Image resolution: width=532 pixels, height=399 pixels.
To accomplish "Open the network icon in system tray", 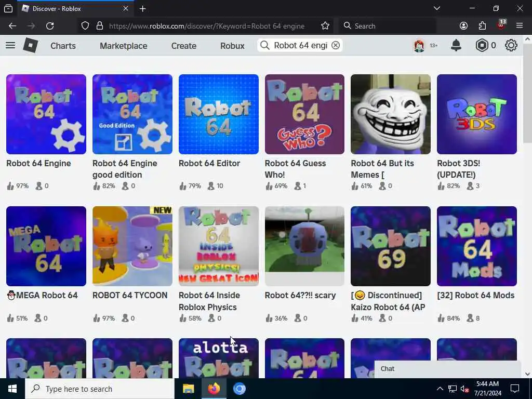I will click(x=452, y=389).
